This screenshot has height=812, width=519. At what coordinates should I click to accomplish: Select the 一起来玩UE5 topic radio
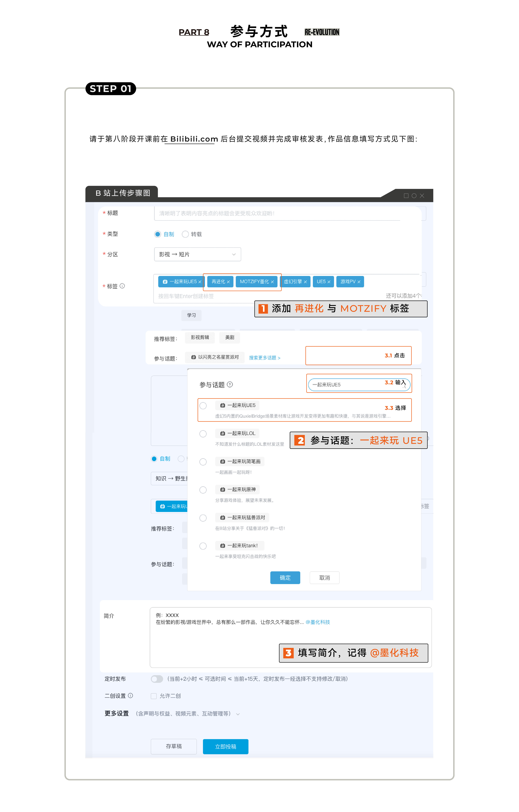203,406
